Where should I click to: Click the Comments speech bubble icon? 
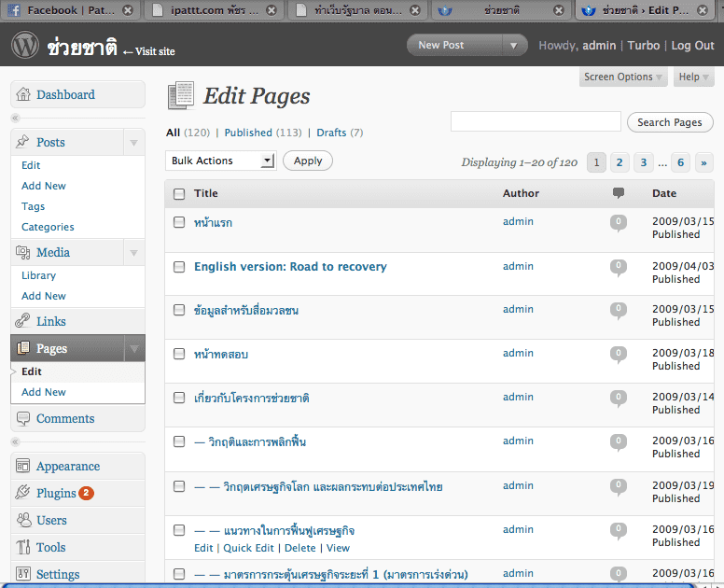(23, 419)
